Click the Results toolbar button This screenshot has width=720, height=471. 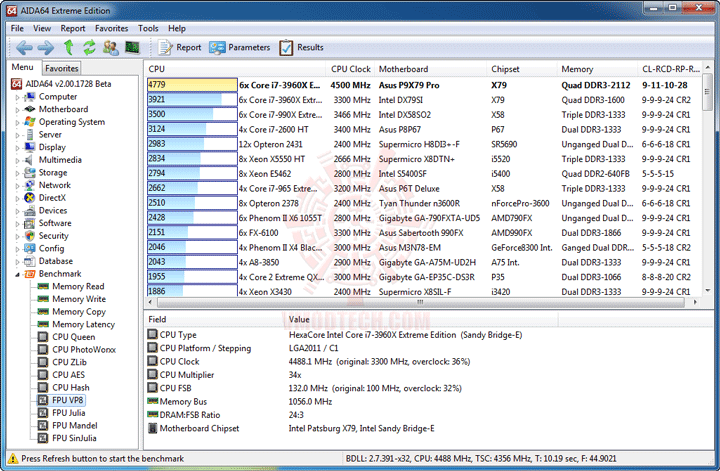[301, 47]
